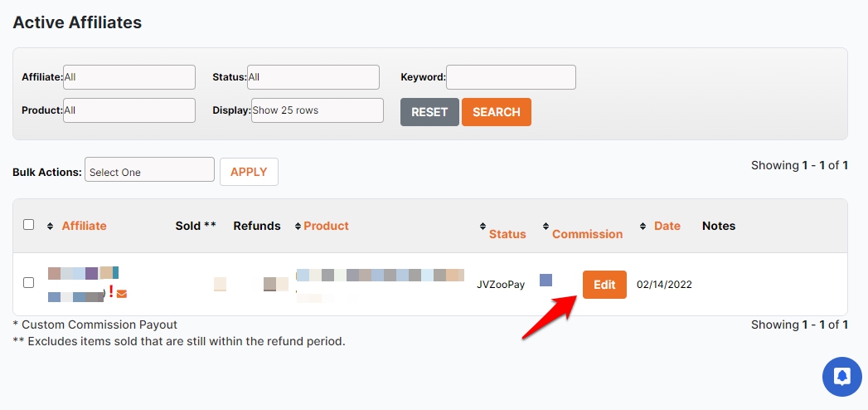
Task: Sort table by Affiliate column header
Action: [84, 226]
